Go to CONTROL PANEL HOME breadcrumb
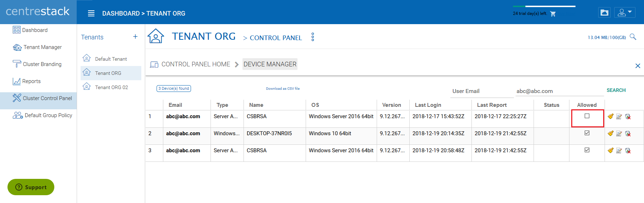Image resolution: width=644 pixels, height=203 pixels. coord(196,64)
